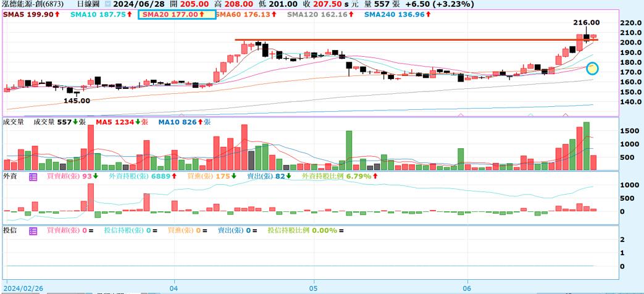This screenshot has height=294, width=644.
Task: Click the 外資 買進(張) 175 value
Action: coord(213,176)
